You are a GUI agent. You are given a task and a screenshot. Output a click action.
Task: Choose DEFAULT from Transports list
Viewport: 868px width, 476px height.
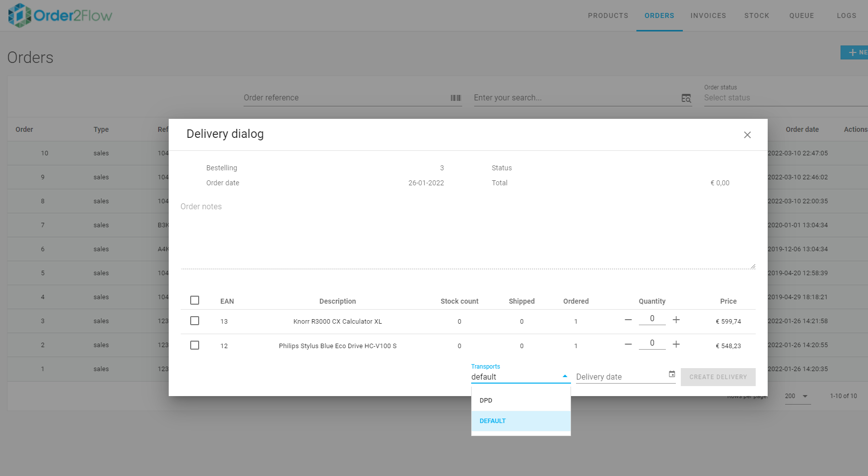click(521, 421)
